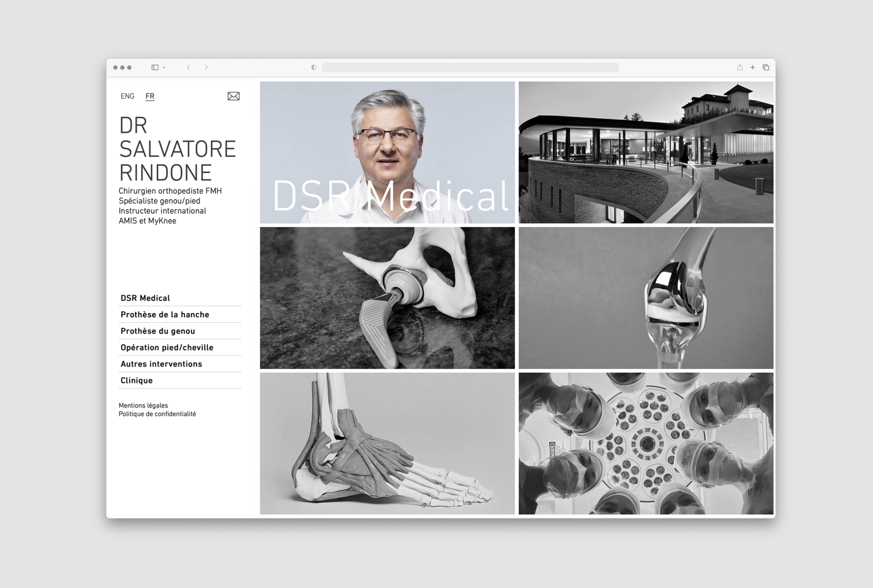Click the 'Chirurgien orthopediste FMH' text
The image size is (873, 588).
coord(170,191)
